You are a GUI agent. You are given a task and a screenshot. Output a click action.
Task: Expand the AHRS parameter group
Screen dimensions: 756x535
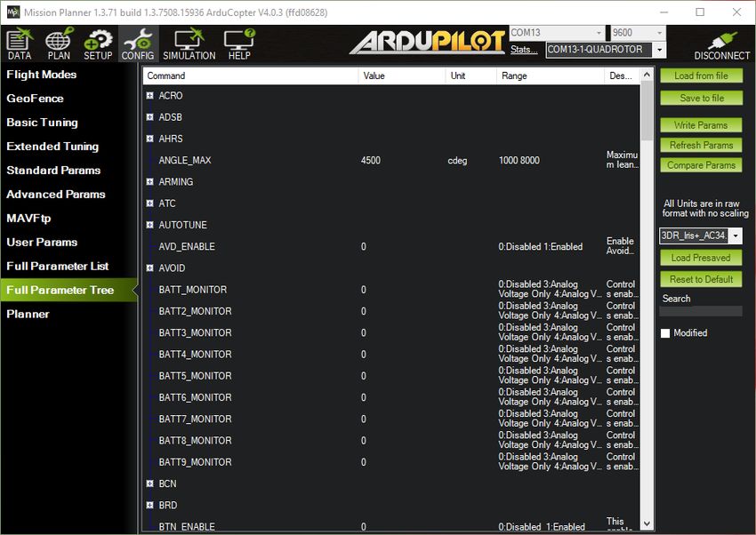[x=149, y=139]
